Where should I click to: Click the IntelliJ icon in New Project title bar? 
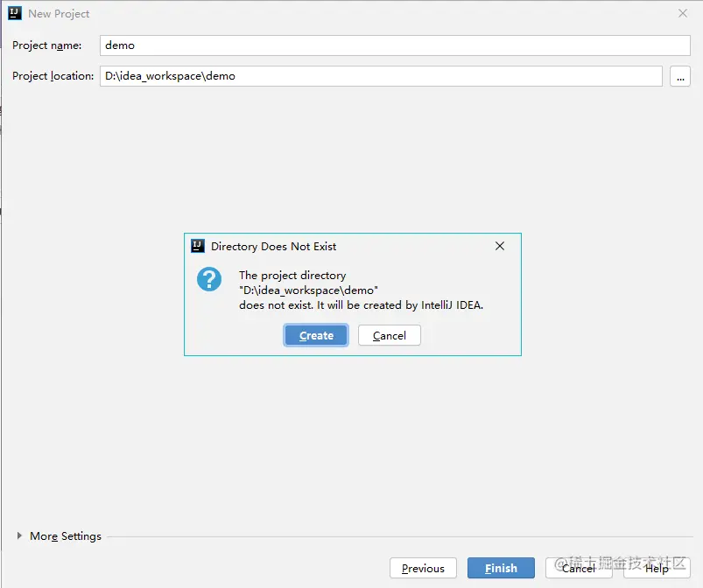tap(15, 13)
